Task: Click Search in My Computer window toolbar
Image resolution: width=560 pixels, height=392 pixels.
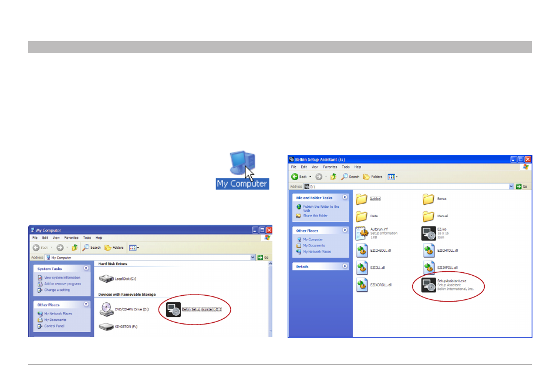Action: click(x=92, y=248)
